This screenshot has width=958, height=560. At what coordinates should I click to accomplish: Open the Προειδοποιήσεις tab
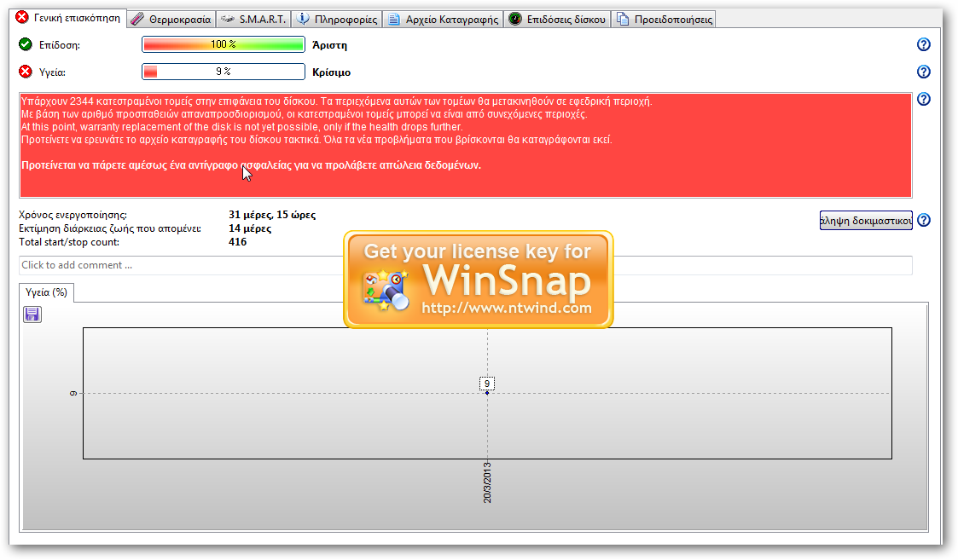pyautogui.click(x=665, y=20)
